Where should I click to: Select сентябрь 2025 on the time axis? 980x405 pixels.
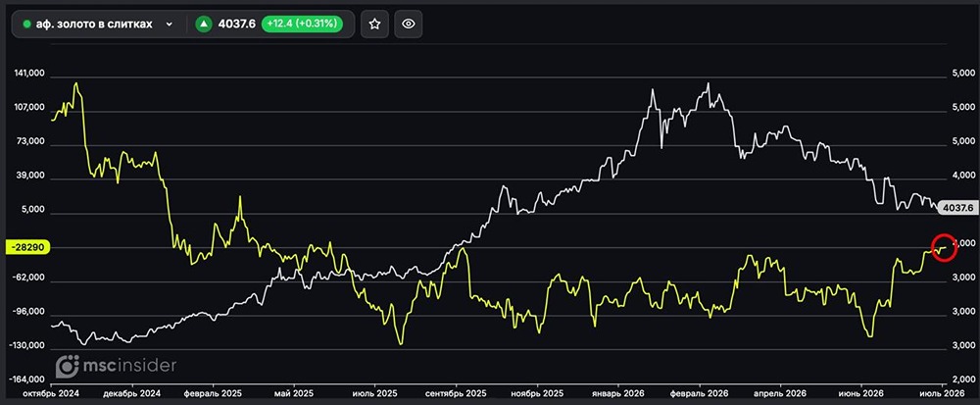pos(457,394)
